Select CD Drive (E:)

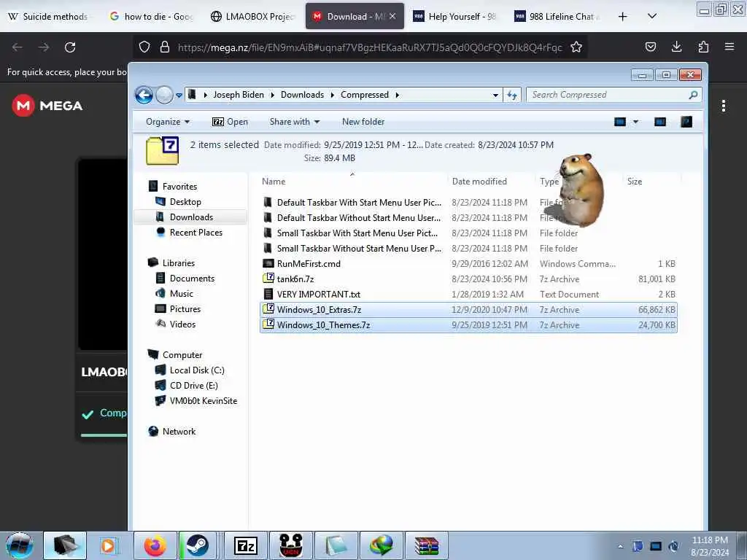click(x=193, y=385)
